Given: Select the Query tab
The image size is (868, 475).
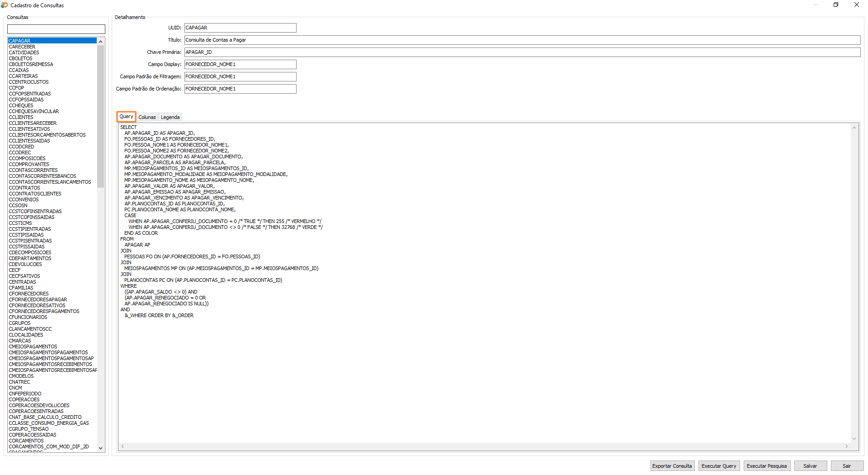Looking at the screenshot, I should tap(126, 117).
